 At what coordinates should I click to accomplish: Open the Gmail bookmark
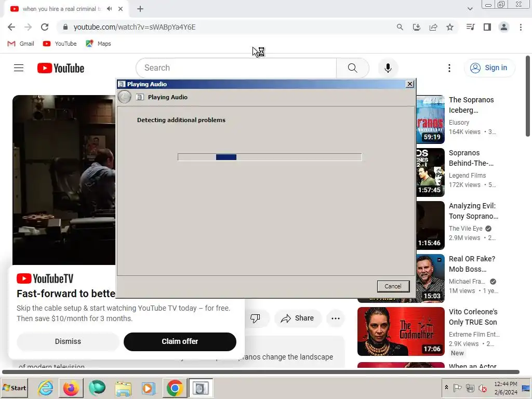(x=21, y=44)
